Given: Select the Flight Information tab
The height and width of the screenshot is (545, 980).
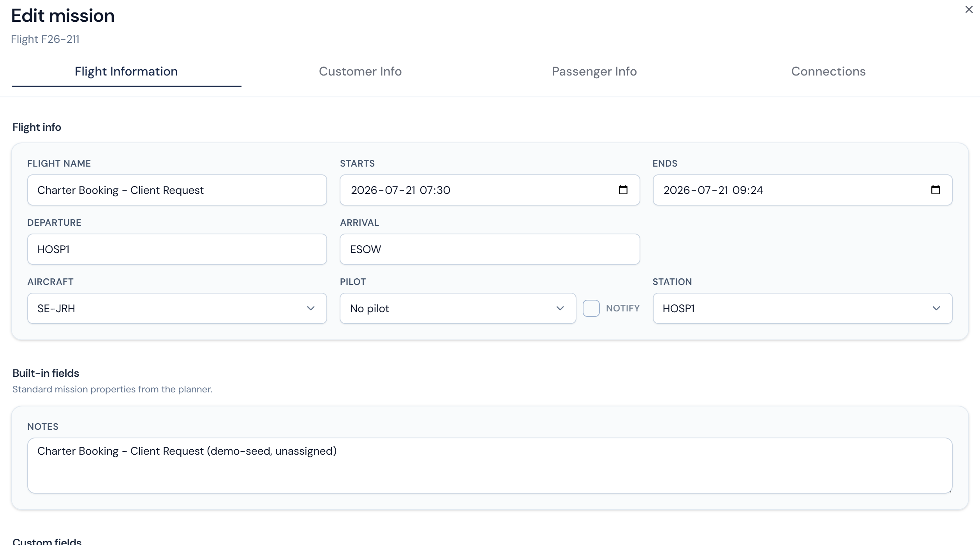Looking at the screenshot, I should pyautogui.click(x=126, y=72).
